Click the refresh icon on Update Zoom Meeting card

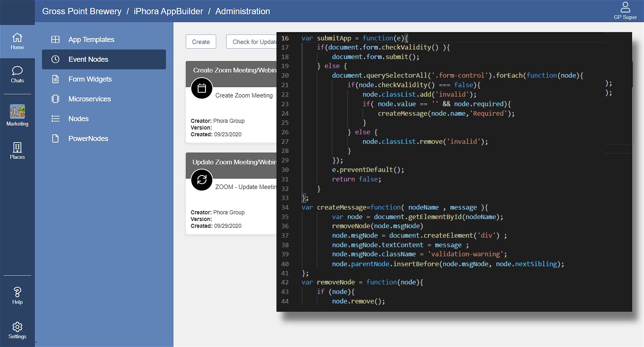tap(202, 180)
